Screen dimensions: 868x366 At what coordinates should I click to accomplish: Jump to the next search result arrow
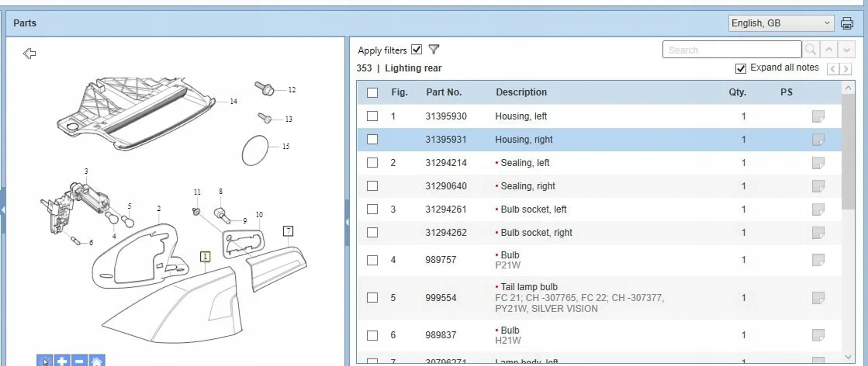pos(846,50)
